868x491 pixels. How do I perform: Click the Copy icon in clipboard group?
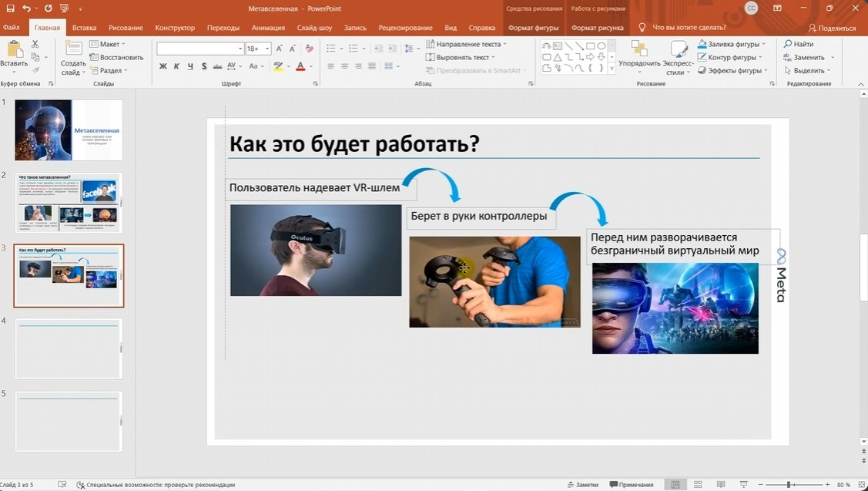click(x=35, y=57)
